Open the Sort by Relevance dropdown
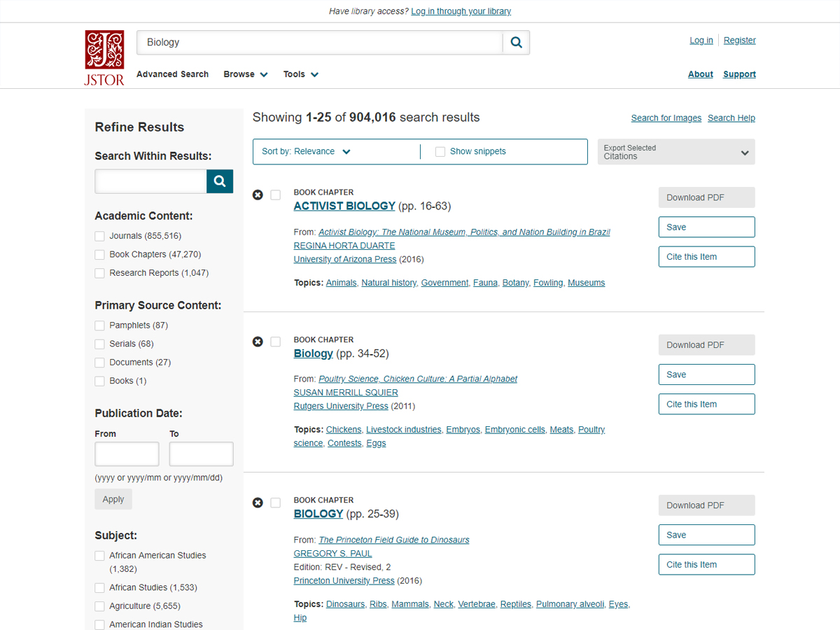The width and height of the screenshot is (840, 630). (307, 152)
